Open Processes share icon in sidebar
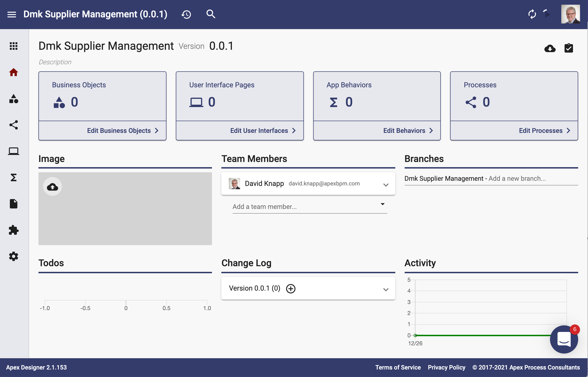Image resolution: width=588 pixels, height=377 pixels. tap(14, 125)
